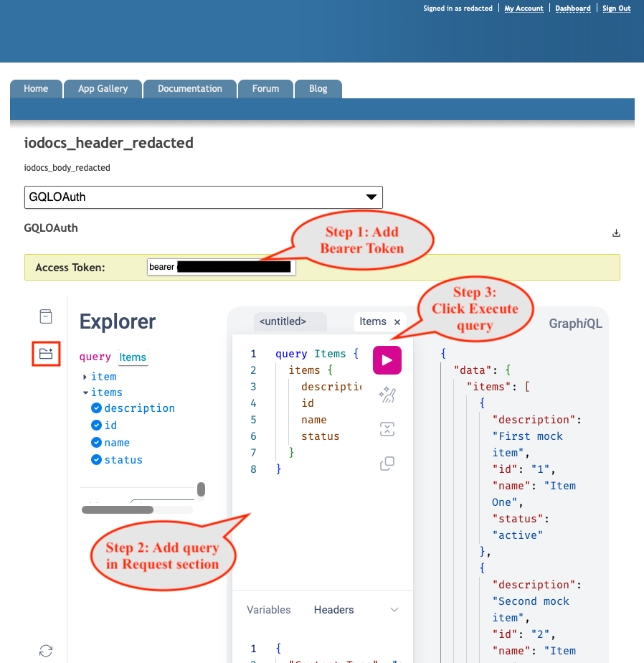Image resolution: width=644 pixels, height=663 pixels.
Task: Click the download icon beside GQLOAuth
Action: (616, 233)
